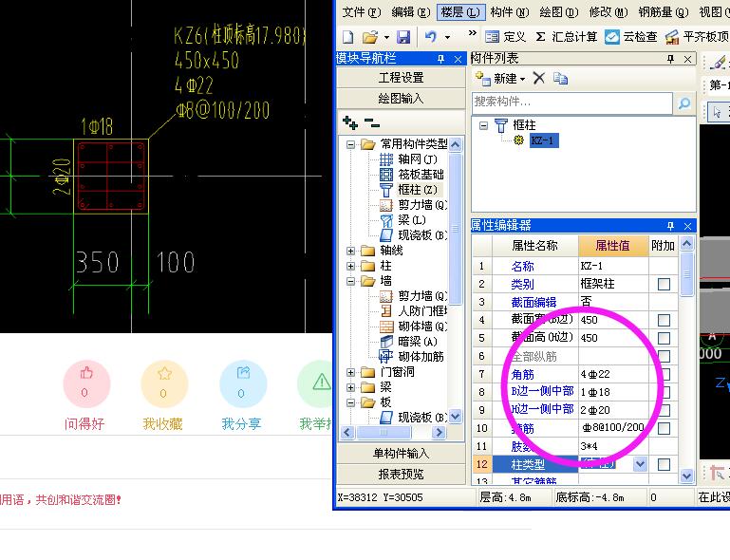This screenshot has height=560, width=730.
Task: Show more toolbar items via double chevron
Action: (x=472, y=33)
